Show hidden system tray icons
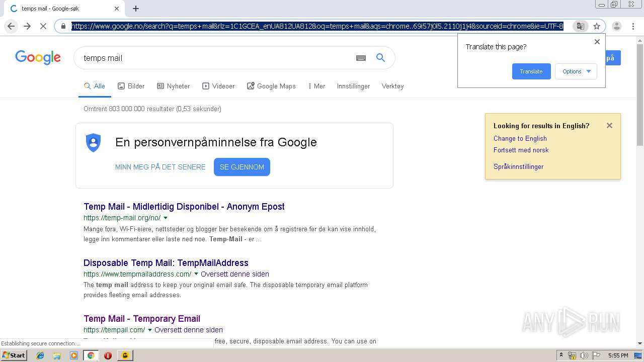Image resolution: width=644 pixels, height=362 pixels. (561, 355)
